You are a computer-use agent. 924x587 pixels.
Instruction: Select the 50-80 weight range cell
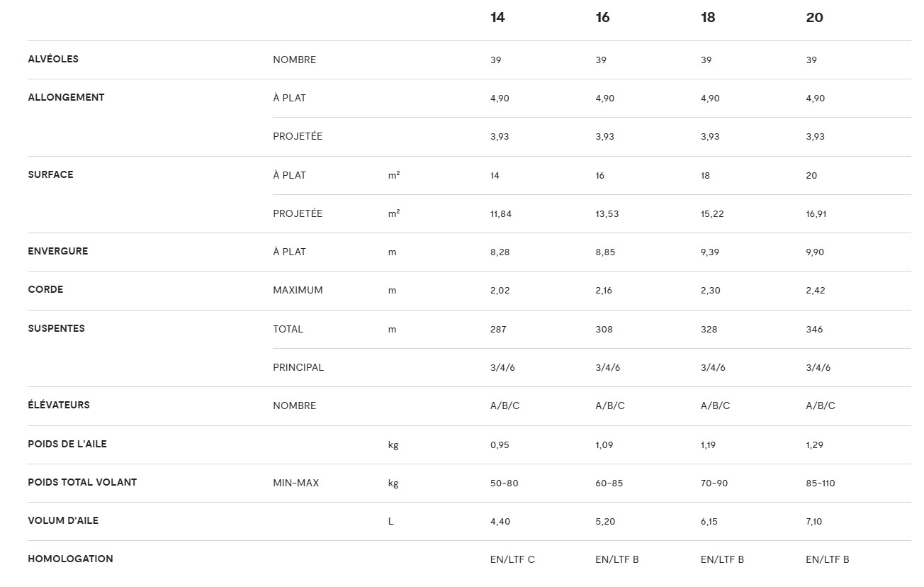coord(504,483)
